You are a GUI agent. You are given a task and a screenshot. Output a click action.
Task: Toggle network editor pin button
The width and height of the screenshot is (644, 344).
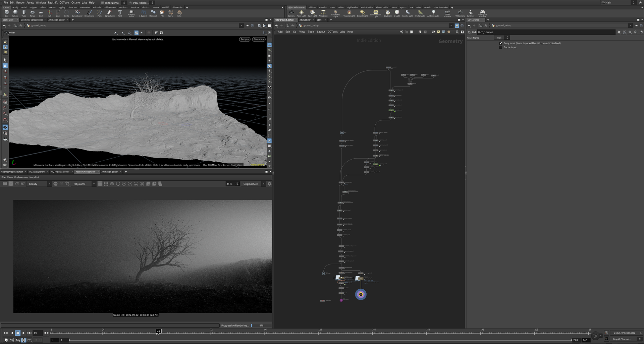[457, 25]
